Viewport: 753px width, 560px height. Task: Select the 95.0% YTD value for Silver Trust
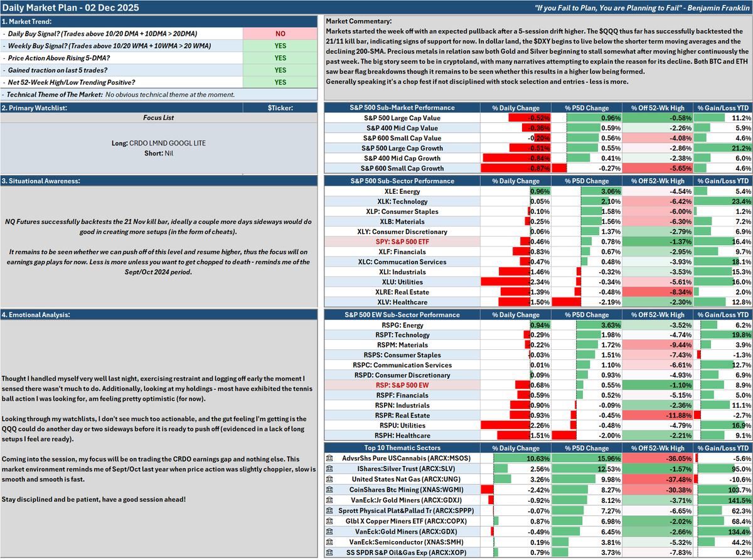tap(724, 468)
